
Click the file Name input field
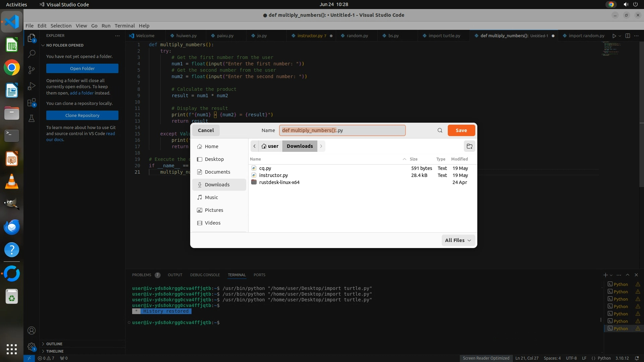[342, 130]
